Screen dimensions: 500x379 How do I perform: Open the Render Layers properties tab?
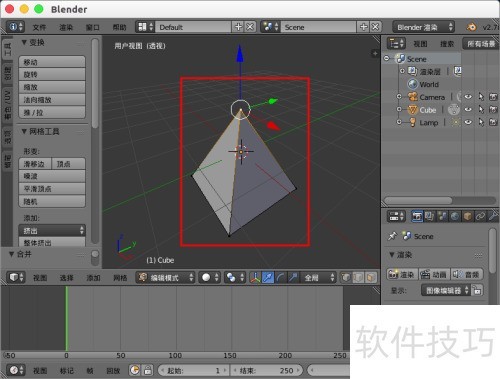click(x=429, y=216)
